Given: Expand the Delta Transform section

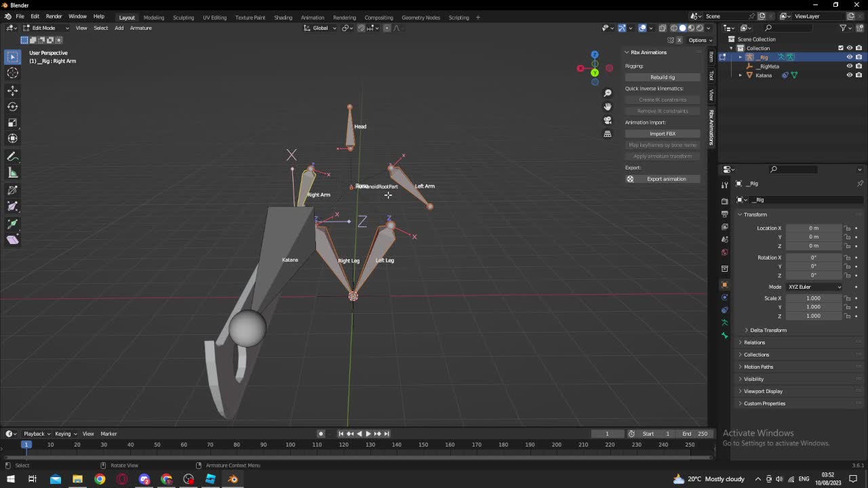Looking at the screenshot, I should pyautogui.click(x=767, y=330).
